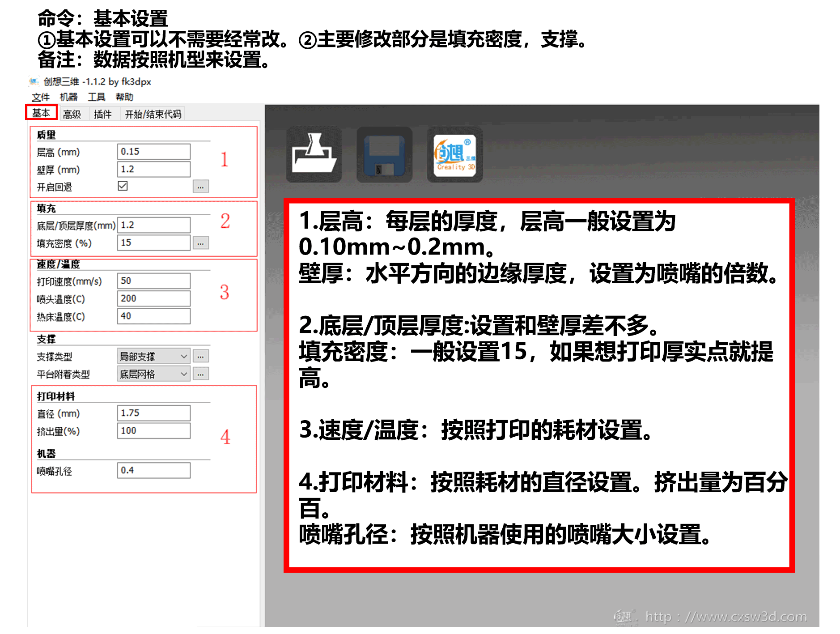The width and height of the screenshot is (840, 634).
Task: Click the 支撑 section header text
Action: point(47,339)
